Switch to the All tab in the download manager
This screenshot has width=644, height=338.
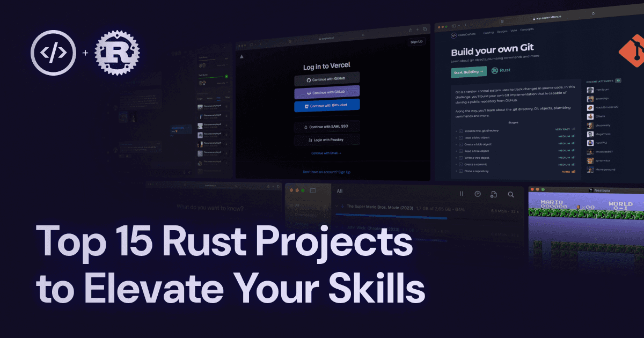tap(339, 191)
